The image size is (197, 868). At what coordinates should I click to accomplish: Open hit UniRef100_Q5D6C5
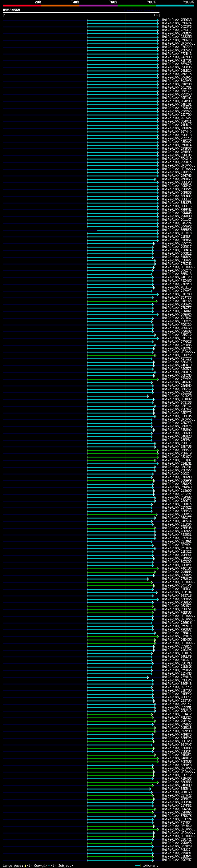click(x=177, y=20)
